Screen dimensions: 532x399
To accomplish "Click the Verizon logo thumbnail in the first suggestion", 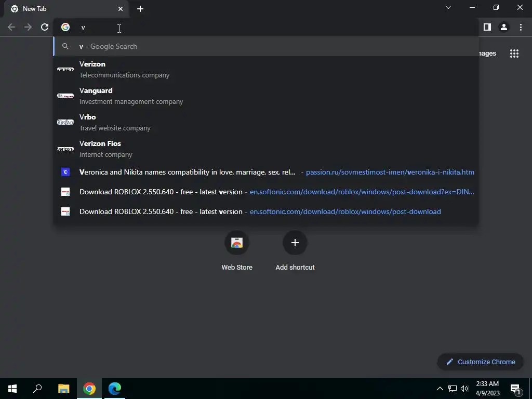I will 65,69.
